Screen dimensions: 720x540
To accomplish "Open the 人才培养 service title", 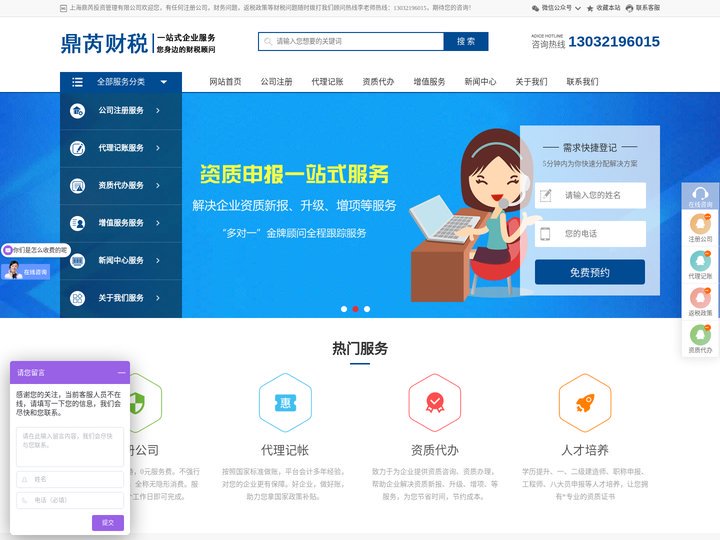I will pos(585,450).
